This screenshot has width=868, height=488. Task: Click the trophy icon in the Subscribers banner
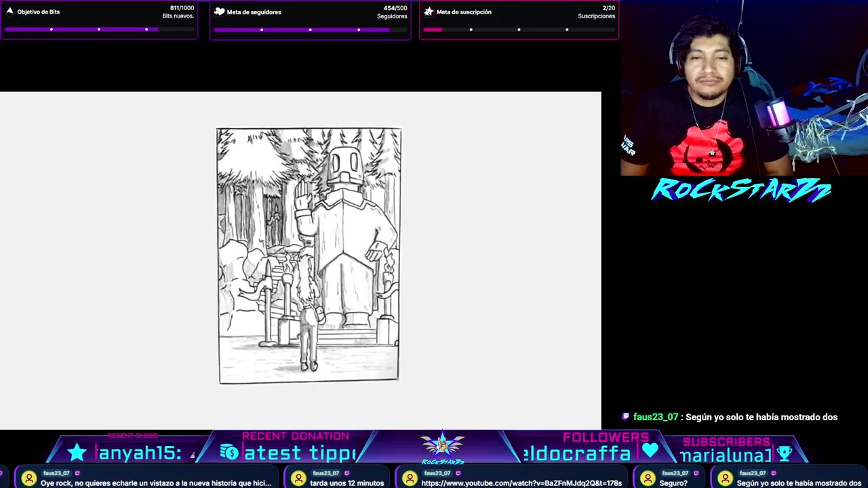pos(785,453)
